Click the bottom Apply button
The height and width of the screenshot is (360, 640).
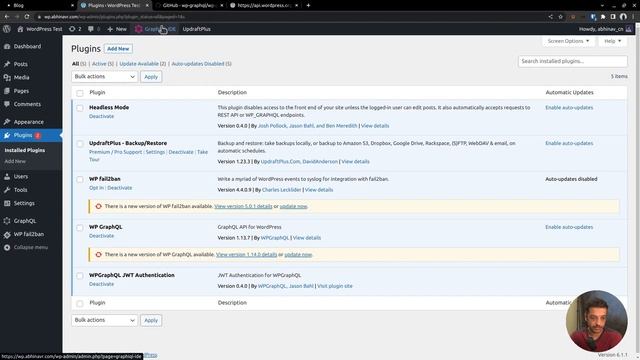(151, 320)
